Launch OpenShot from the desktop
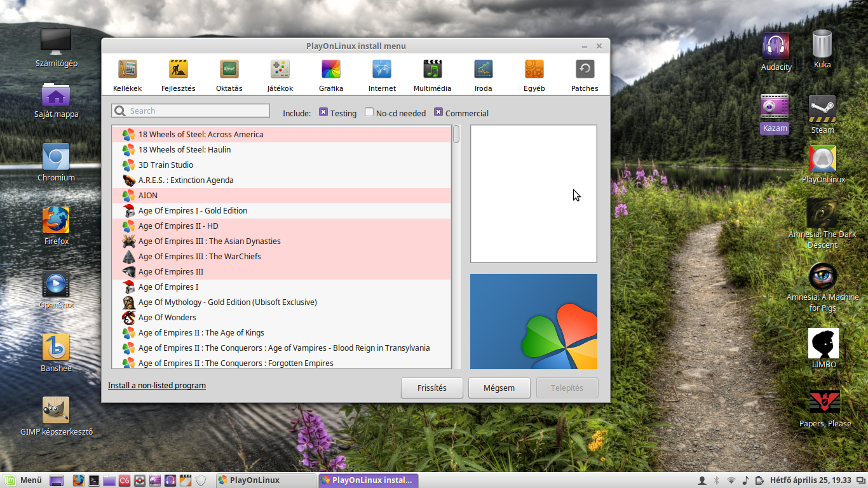The width and height of the screenshot is (868, 488). [56, 290]
